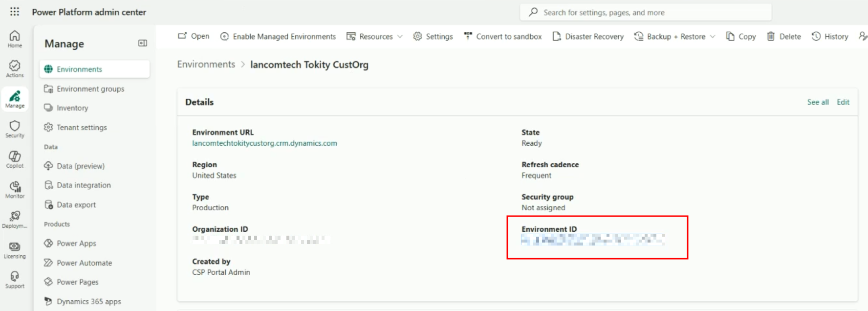Open Licensing in the left rail

15,249
